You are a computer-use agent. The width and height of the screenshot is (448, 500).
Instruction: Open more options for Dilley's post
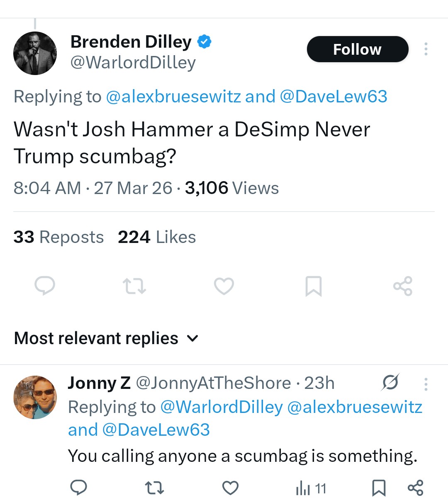(x=426, y=49)
